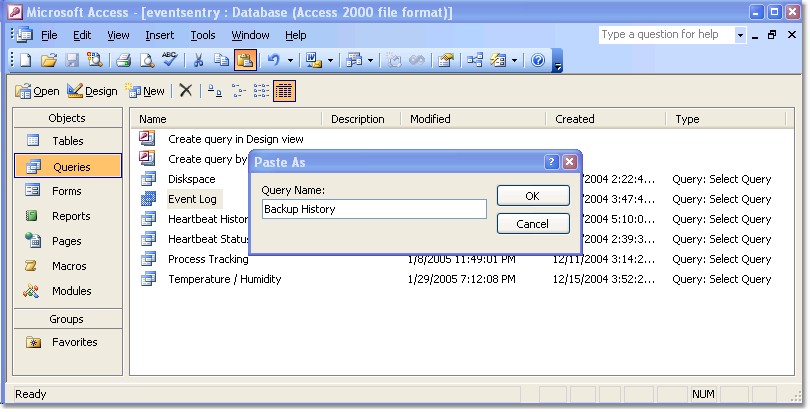
Task: Open the help question box dropdown
Action: 740,35
